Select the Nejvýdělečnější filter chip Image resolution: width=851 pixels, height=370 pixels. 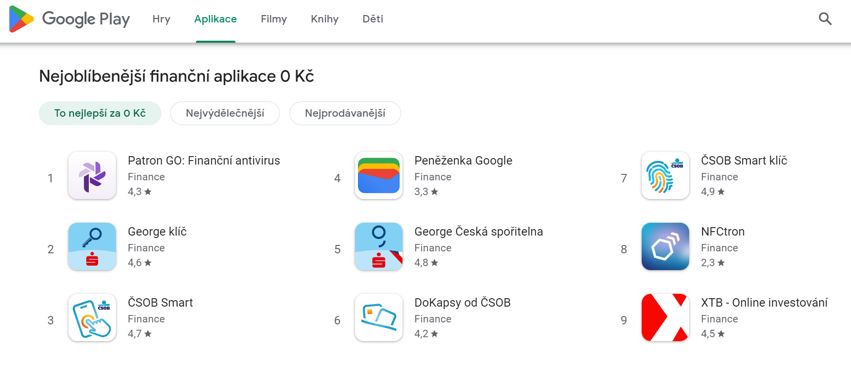(x=225, y=113)
